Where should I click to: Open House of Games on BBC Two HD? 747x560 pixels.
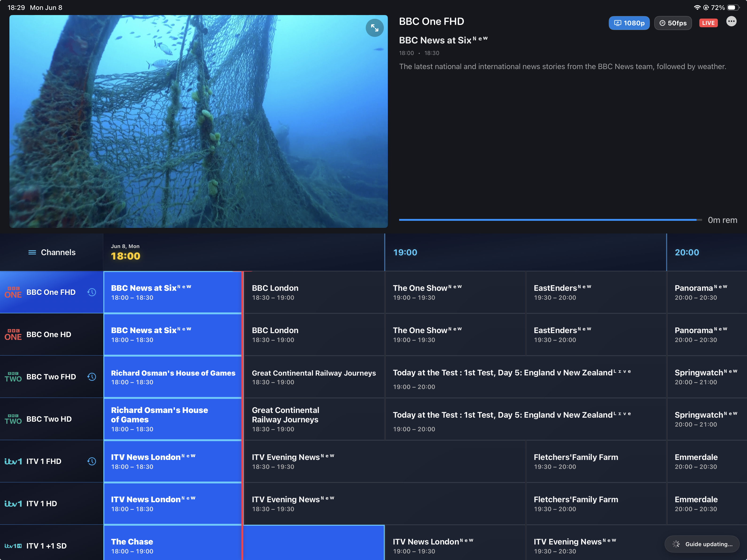tap(173, 419)
